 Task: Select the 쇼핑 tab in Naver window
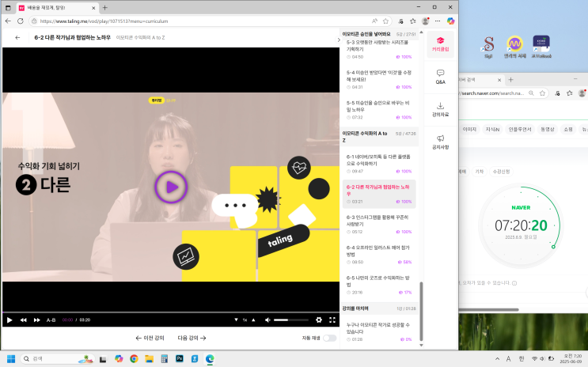point(568,130)
